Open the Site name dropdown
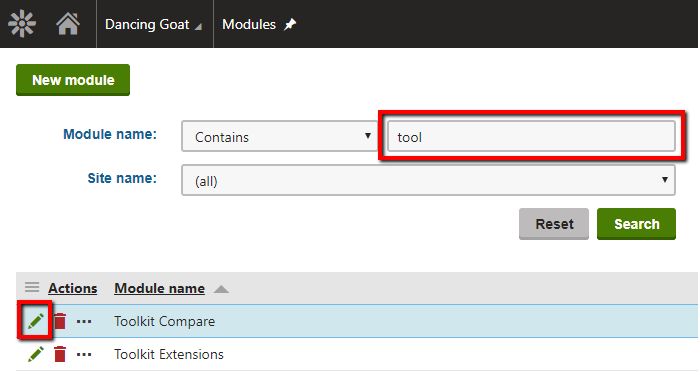 point(428,180)
